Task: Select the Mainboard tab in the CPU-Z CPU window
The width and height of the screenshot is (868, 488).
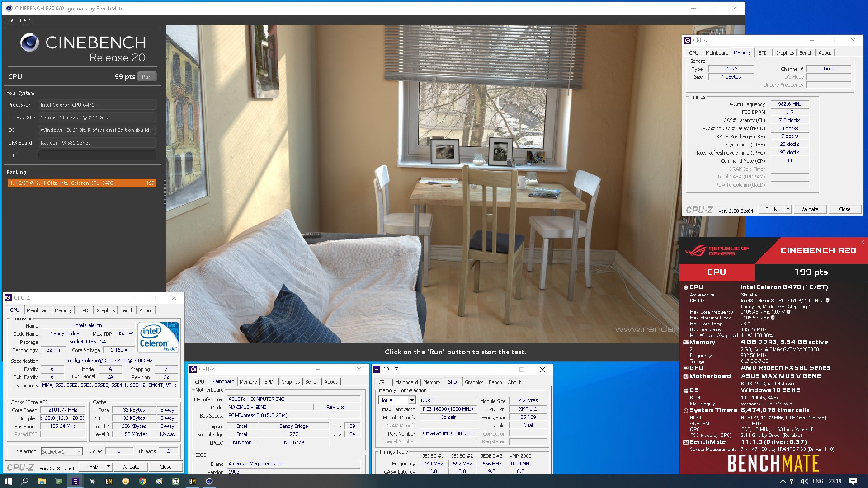Action: pos(38,310)
